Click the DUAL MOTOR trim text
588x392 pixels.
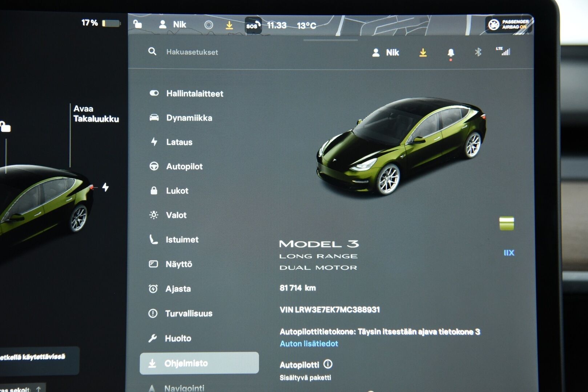[318, 268]
